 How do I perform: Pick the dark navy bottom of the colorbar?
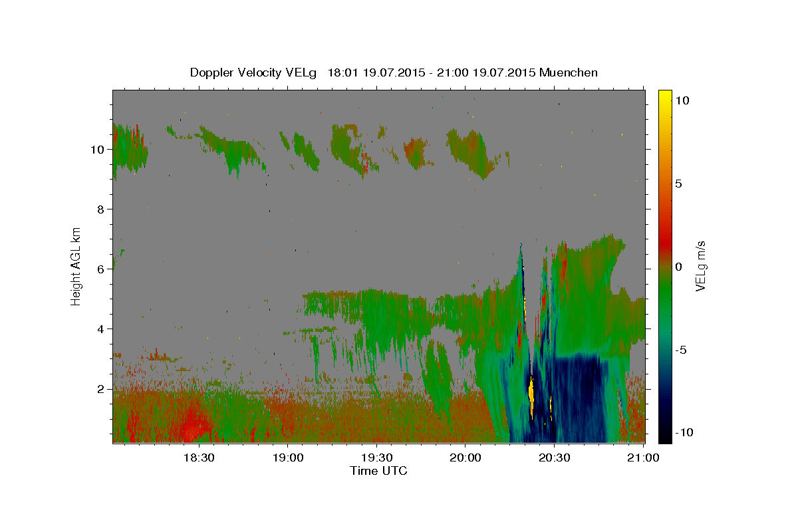664,436
